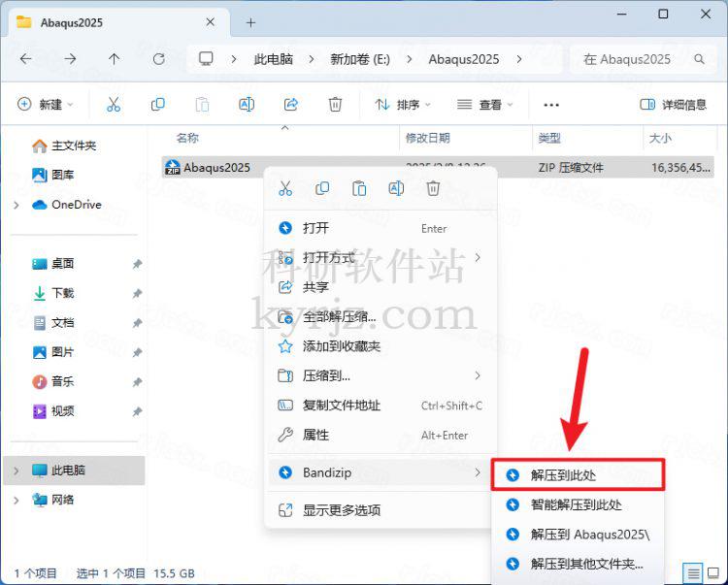Click the 在 Abaqus2025 search box

point(643,59)
